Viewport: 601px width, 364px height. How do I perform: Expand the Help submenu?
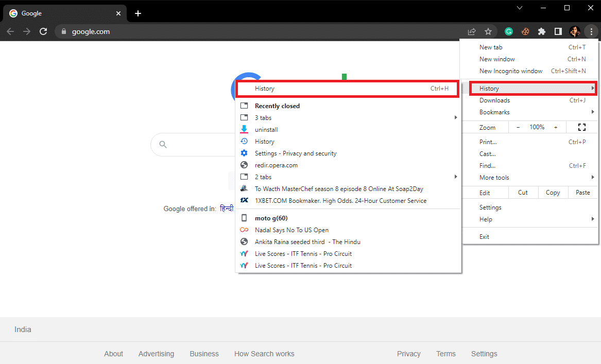point(530,219)
